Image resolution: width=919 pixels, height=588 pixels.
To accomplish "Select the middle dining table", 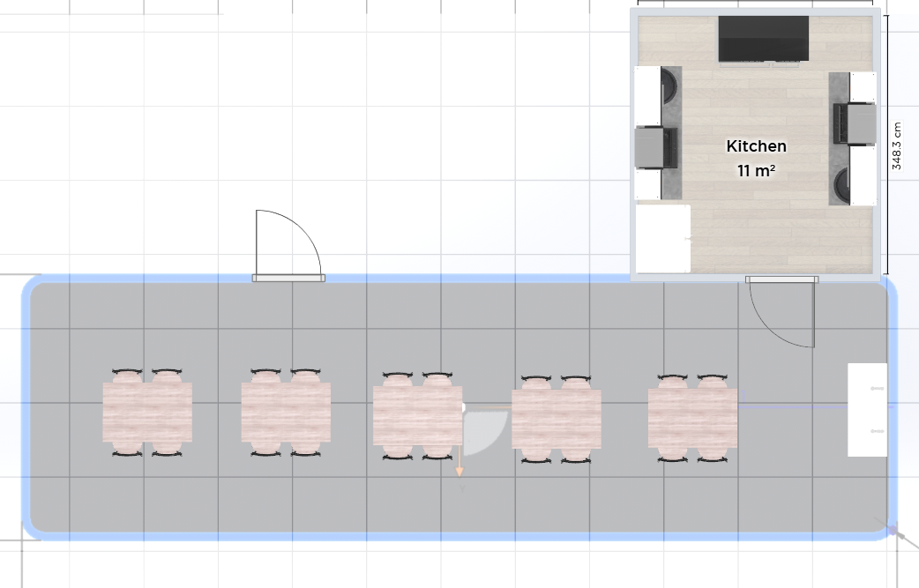I will 417,415.
